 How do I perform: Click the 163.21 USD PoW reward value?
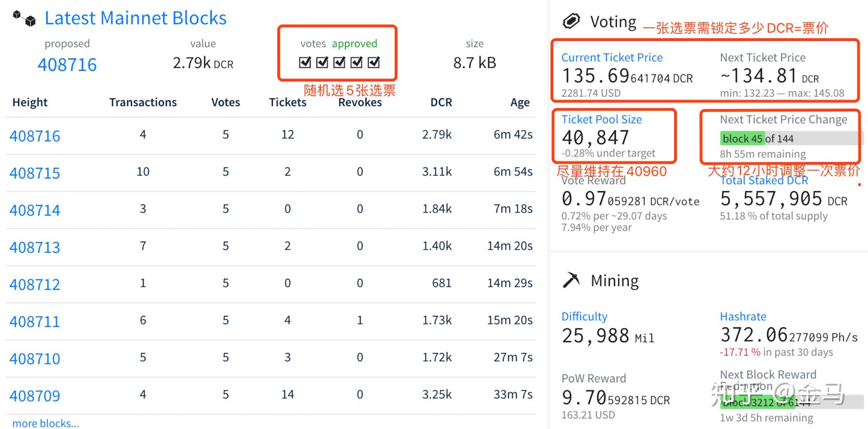click(x=588, y=415)
